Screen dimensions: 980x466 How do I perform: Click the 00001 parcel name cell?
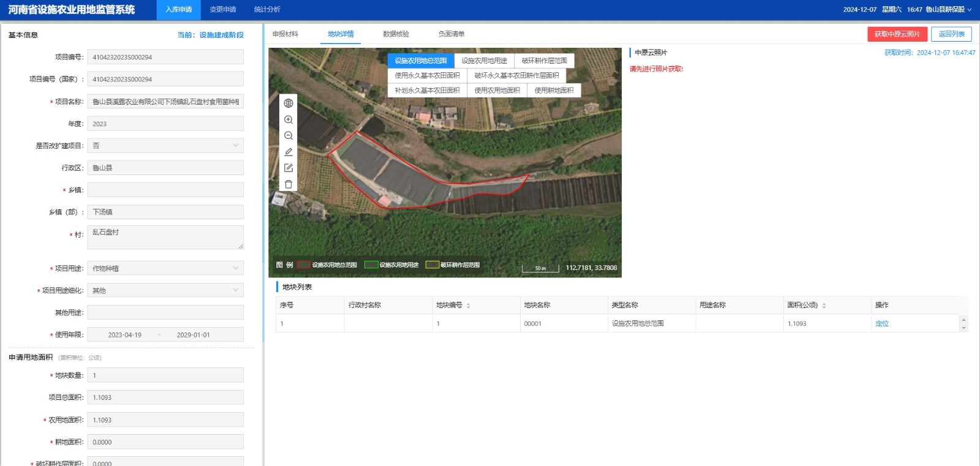(x=563, y=323)
